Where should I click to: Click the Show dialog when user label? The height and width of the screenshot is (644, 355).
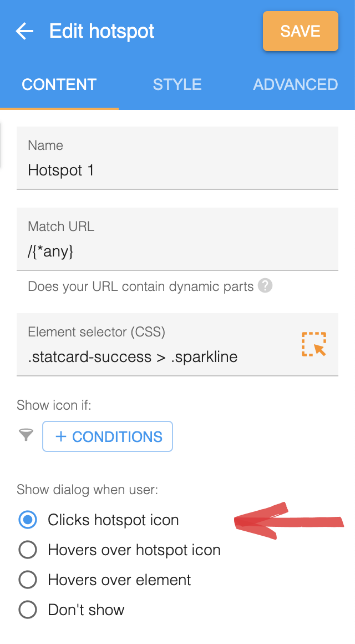coord(88,490)
